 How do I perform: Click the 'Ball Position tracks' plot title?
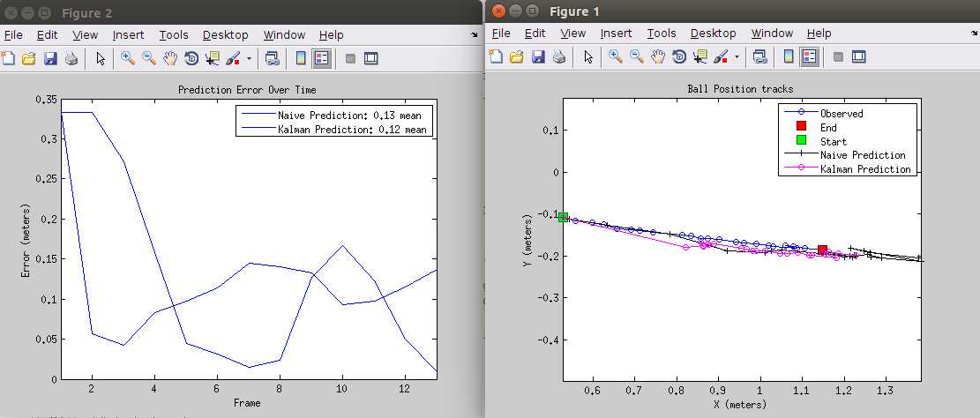point(740,89)
